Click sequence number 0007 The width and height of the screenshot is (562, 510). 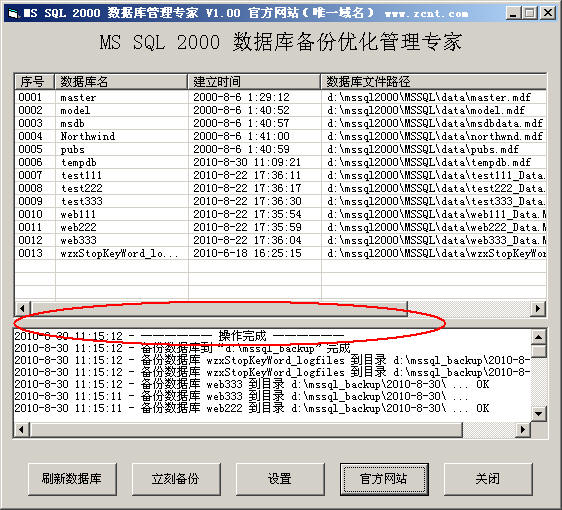(x=30, y=175)
